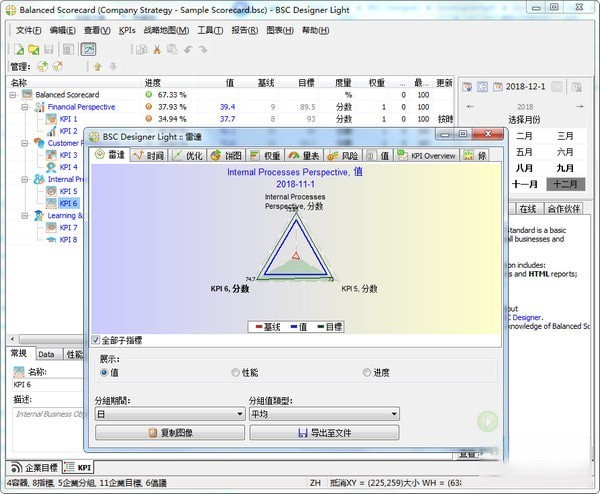Open the 帮助 menu
Image resolution: width=600 pixels, height=494 pixels.
click(316, 30)
